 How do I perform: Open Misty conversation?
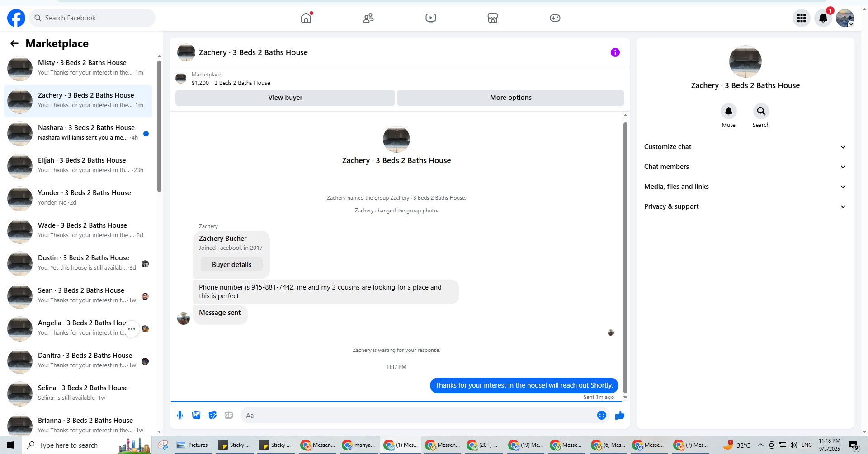tap(78, 69)
